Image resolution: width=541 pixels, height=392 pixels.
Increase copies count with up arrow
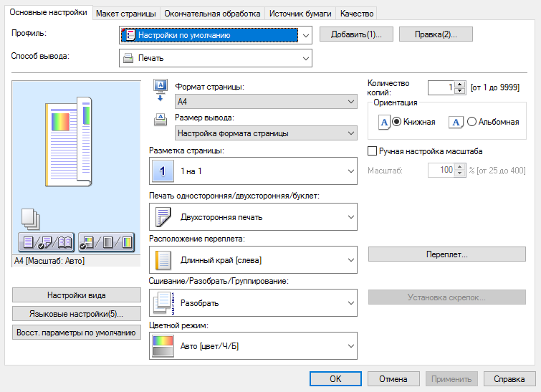460,84
